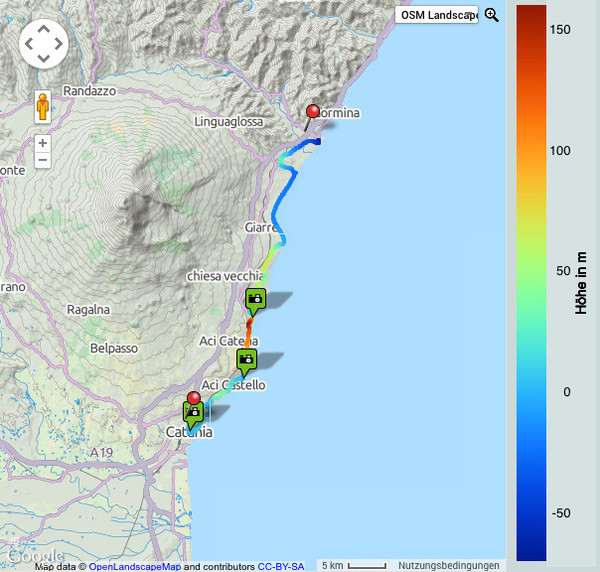
Task: Select the red pin at Catania
Action: pyautogui.click(x=194, y=397)
